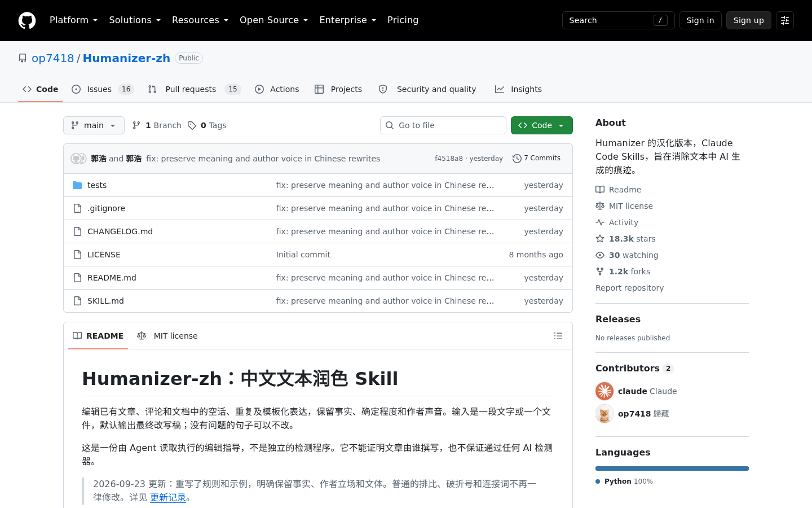The image size is (812, 508).
Task: Open the Resources dropdown
Action: tap(200, 20)
